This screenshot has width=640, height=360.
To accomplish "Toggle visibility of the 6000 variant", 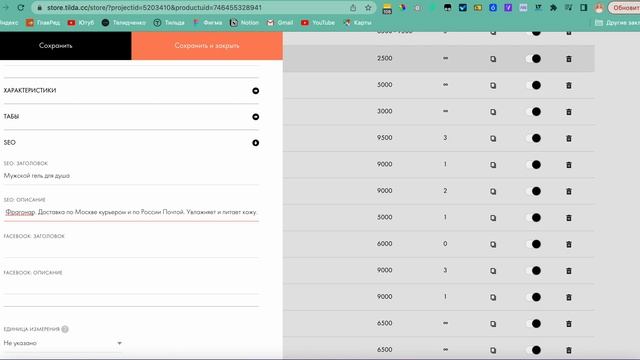I will click(x=533, y=244).
